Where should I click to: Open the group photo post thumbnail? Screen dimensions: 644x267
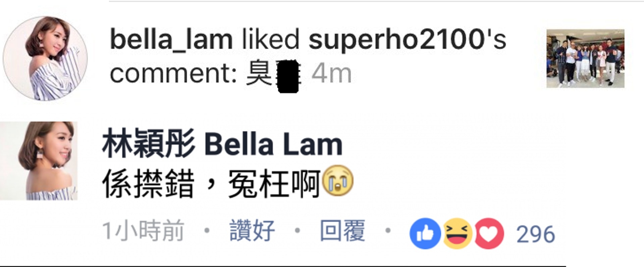(585, 58)
